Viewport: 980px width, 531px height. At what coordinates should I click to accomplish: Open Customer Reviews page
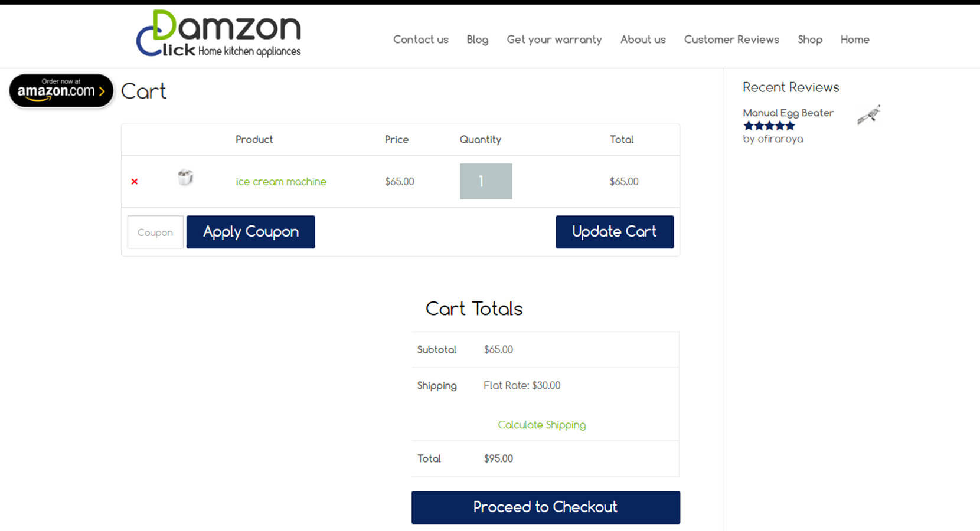pos(731,40)
